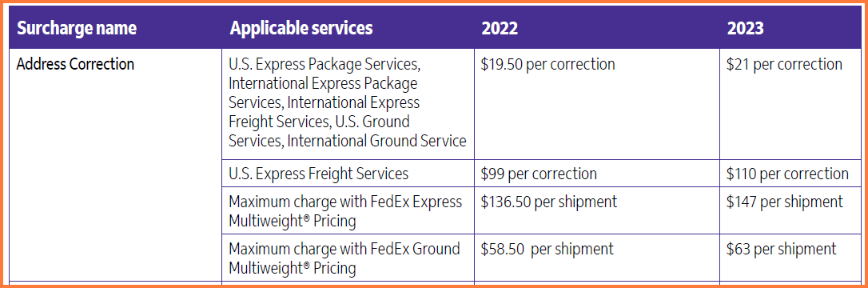This screenshot has height=288, width=868.
Task: Click the $58.50 per shipment value
Action: coord(547,250)
